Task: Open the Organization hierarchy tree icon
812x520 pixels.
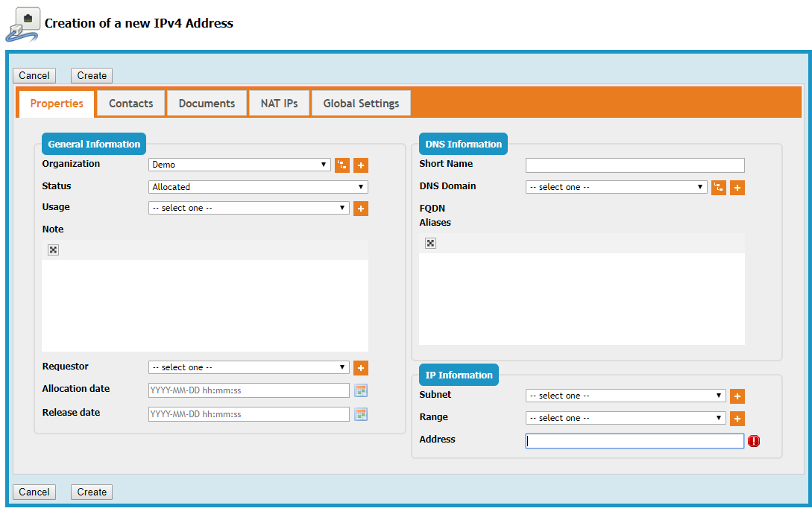Action: pos(342,165)
